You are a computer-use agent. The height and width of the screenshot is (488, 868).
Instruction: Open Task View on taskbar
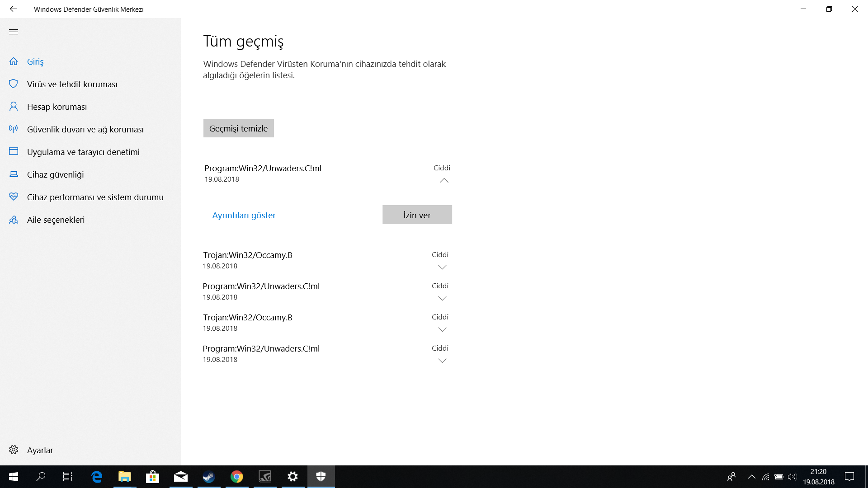pos(68,477)
